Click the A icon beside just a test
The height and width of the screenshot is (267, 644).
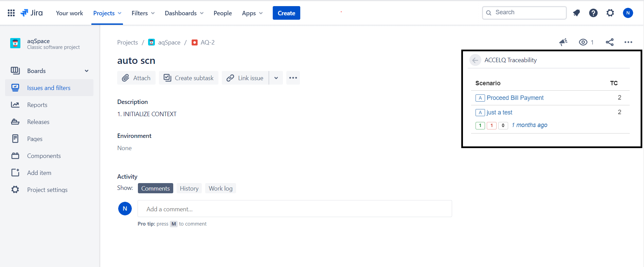click(x=480, y=113)
